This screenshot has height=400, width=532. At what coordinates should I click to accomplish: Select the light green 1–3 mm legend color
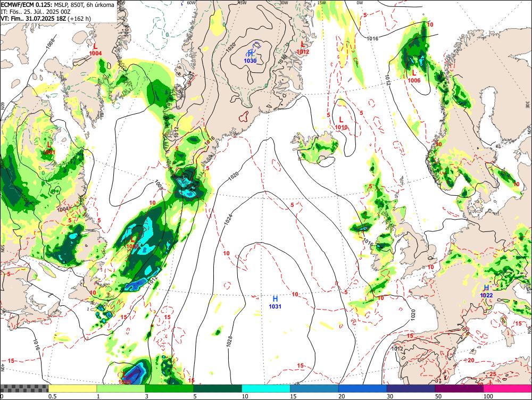[121, 388]
